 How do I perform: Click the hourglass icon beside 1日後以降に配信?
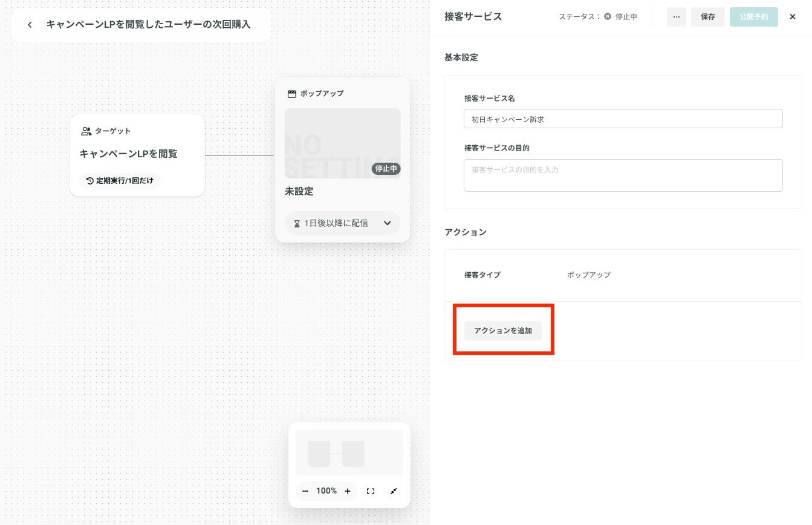297,223
